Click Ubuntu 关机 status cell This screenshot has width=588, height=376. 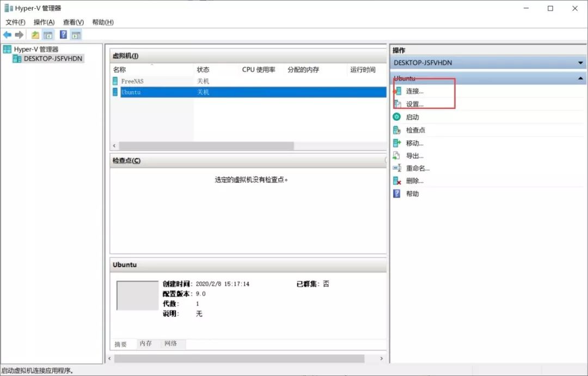coord(203,92)
